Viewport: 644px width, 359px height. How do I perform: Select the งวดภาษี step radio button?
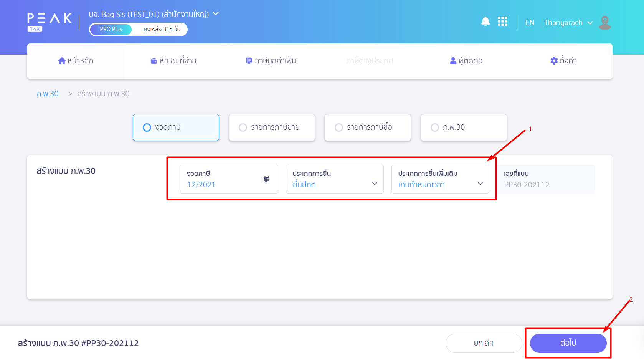click(147, 127)
